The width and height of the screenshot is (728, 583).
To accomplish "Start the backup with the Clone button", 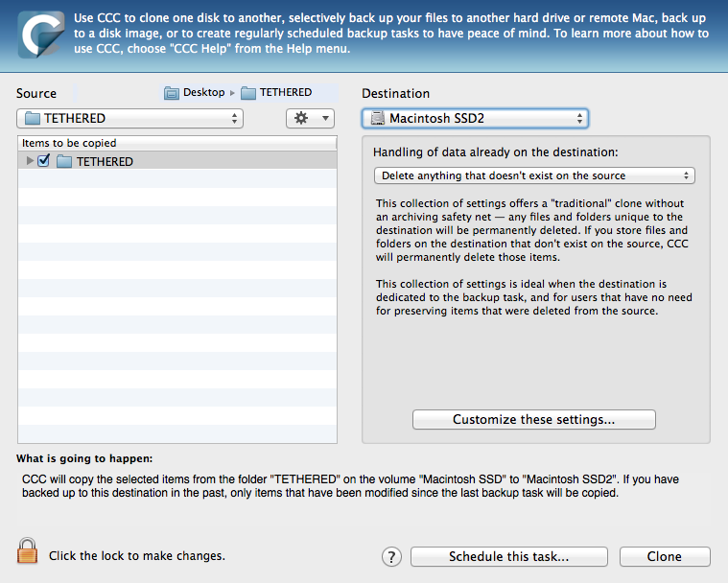I will 664,557.
